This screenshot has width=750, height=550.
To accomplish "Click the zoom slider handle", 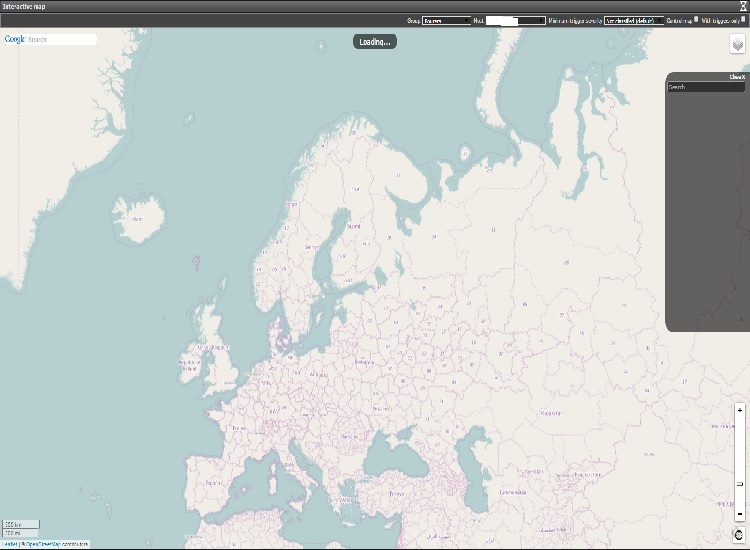I will point(739,484).
